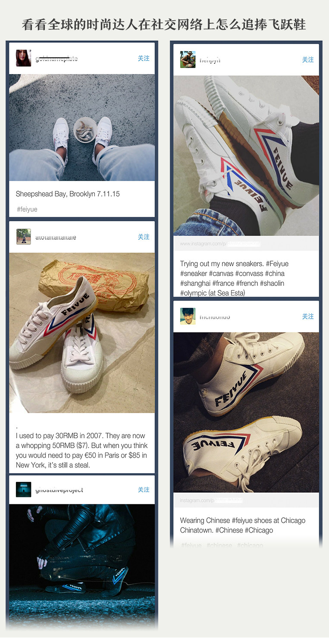Follow (关注) the 30RMB sneakers post's author
The image size is (329, 644).
point(144,237)
